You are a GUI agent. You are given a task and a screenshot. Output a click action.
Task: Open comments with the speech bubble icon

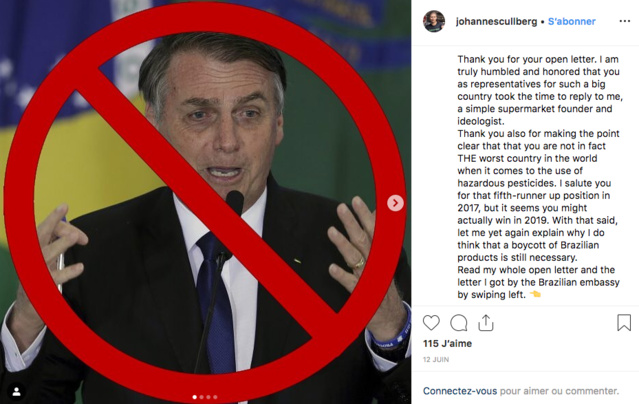pos(458,323)
